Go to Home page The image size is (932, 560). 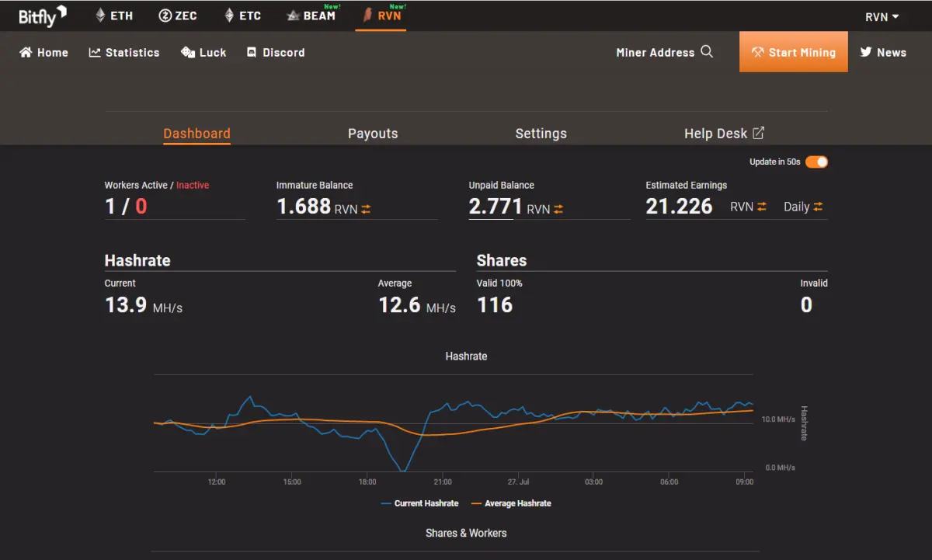(43, 53)
